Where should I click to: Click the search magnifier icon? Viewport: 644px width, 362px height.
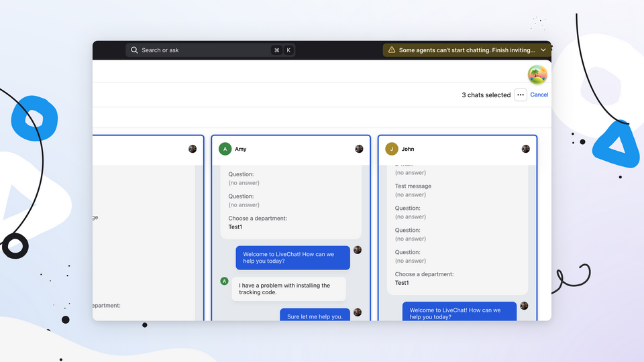click(x=134, y=50)
